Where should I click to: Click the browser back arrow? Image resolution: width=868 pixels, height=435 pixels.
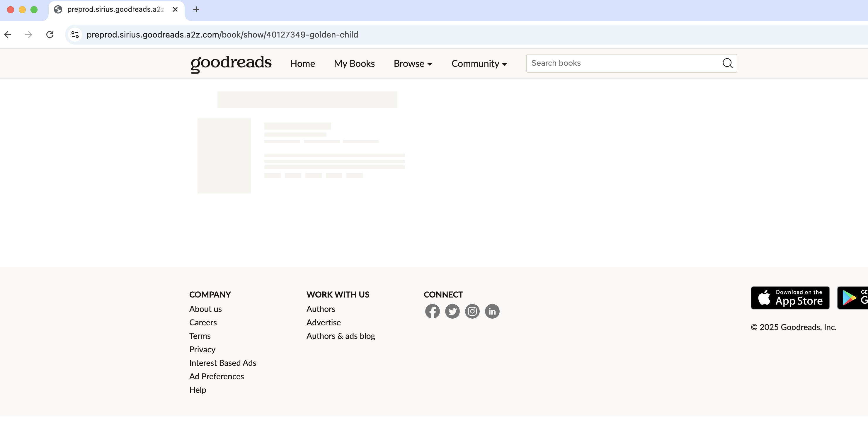[x=8, y=34]
